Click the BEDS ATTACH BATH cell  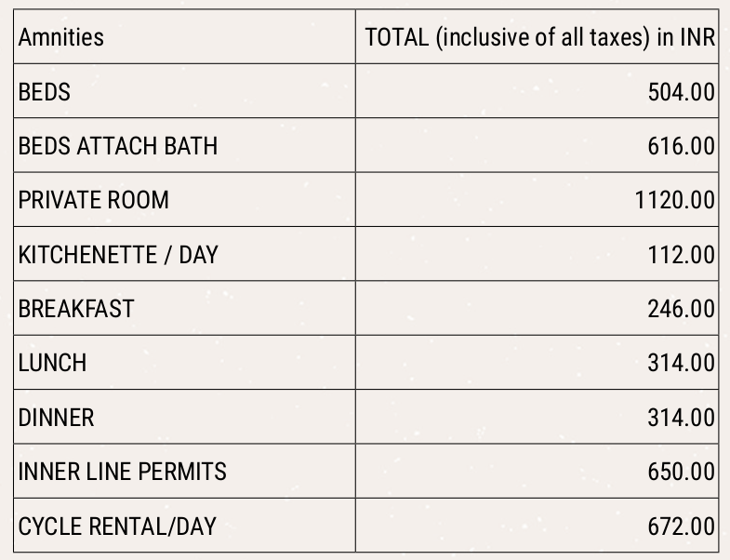pyautogui.click(x=118, y=146)
